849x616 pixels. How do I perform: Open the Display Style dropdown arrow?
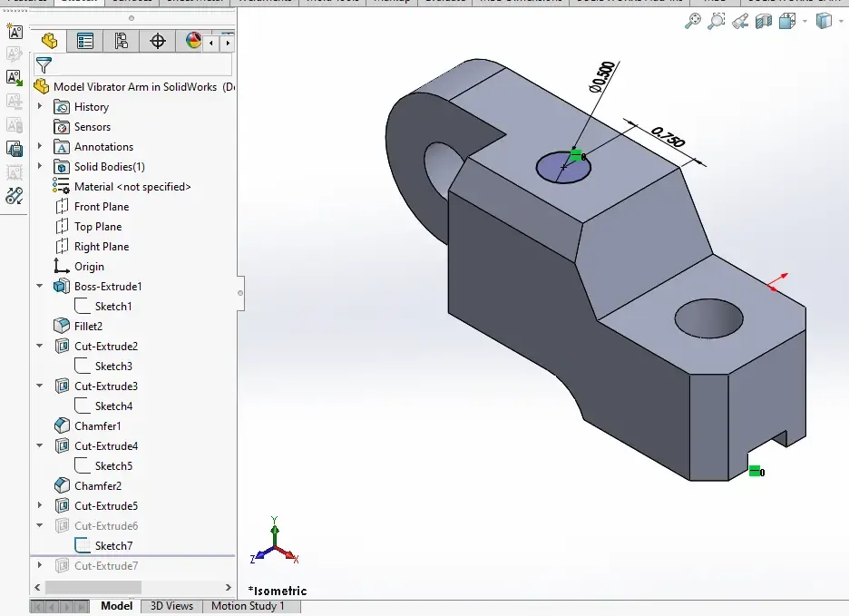click(x=841, y=22)
